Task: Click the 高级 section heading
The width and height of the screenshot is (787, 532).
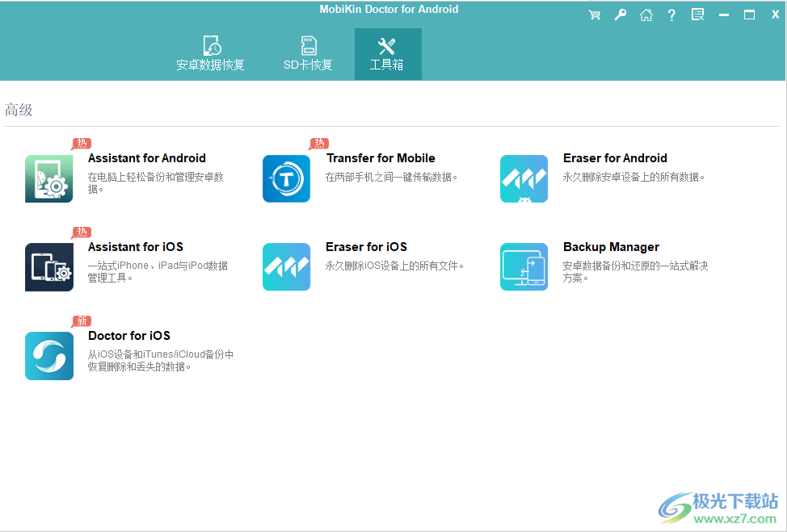Action: 18,109
